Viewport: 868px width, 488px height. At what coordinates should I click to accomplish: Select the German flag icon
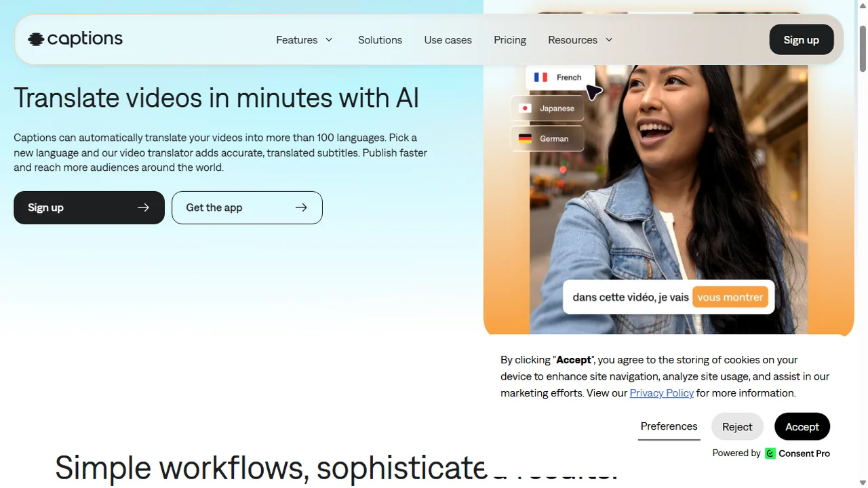pos(525,139)
